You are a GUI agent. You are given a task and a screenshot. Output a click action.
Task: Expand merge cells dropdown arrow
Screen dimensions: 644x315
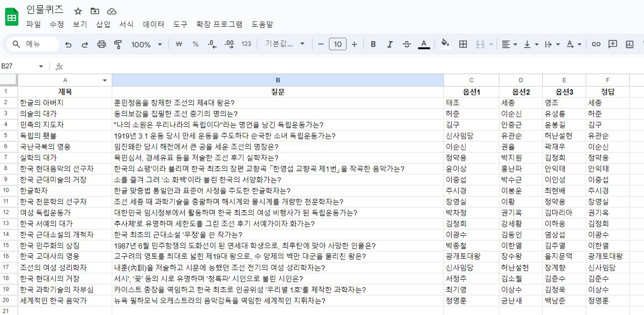(x=491, y=44)
